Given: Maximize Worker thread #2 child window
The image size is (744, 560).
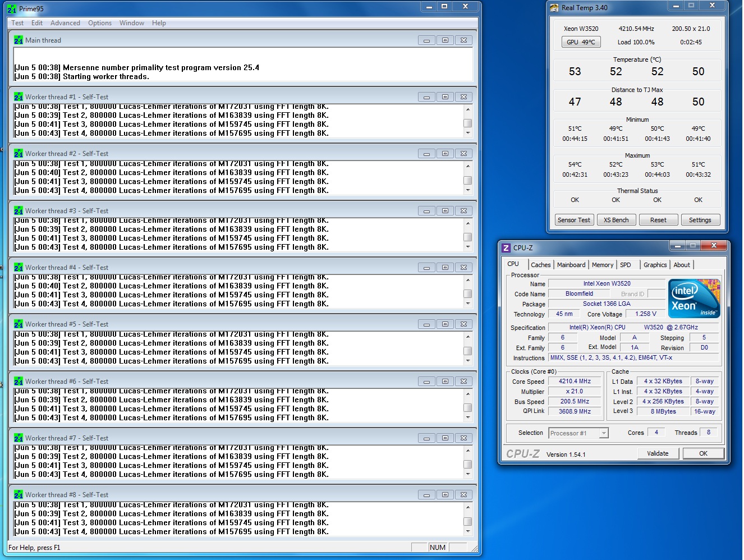Looking at the screenshot, I should click(x=445, y=154).
